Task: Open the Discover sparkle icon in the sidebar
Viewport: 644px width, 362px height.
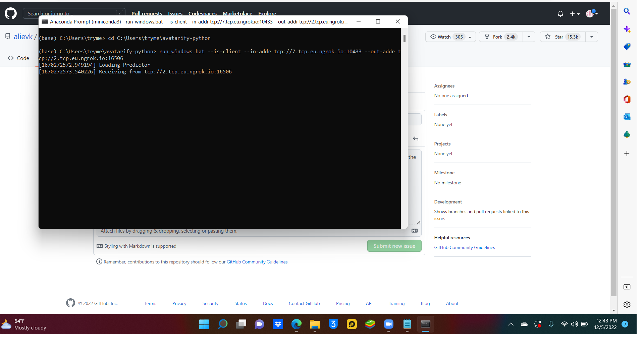Action: point(627,29)
